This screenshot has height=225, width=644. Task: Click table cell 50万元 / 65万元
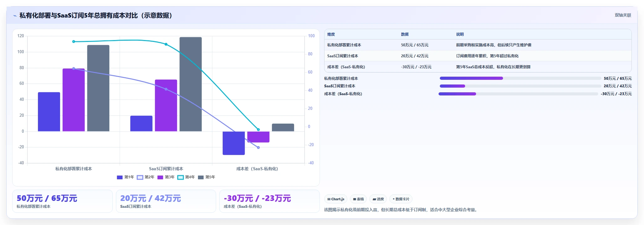point(415,45)
